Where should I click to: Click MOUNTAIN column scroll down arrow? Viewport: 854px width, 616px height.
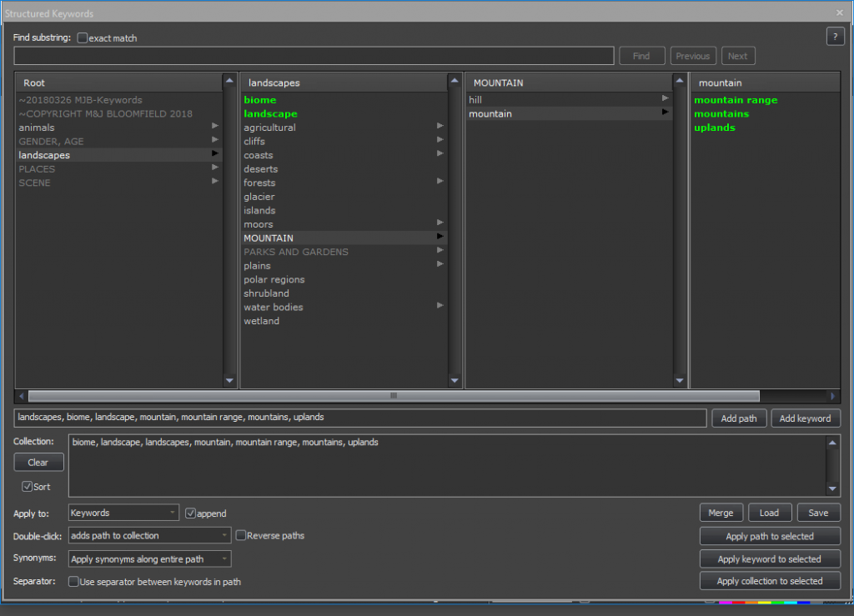click(679, 380)
